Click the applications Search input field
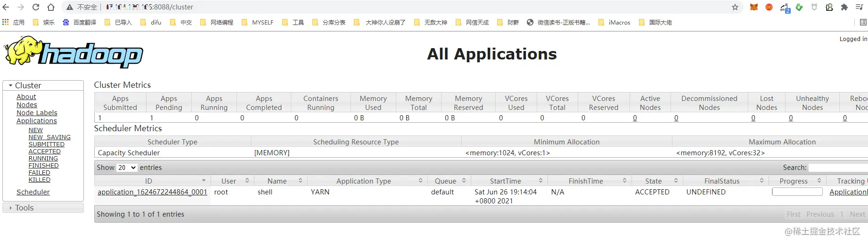Viewport: 868px width, 244px height. [x=838, y=168]
